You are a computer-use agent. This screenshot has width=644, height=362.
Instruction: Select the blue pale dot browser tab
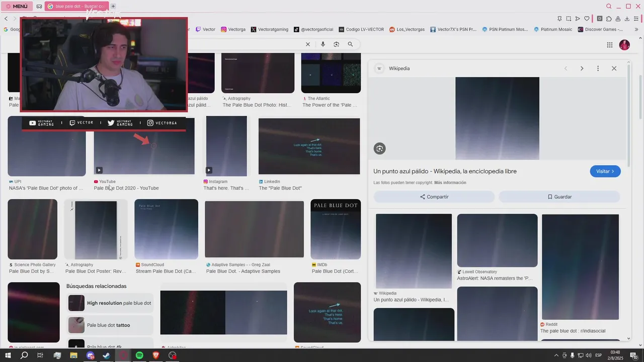[x=76, y=7]
